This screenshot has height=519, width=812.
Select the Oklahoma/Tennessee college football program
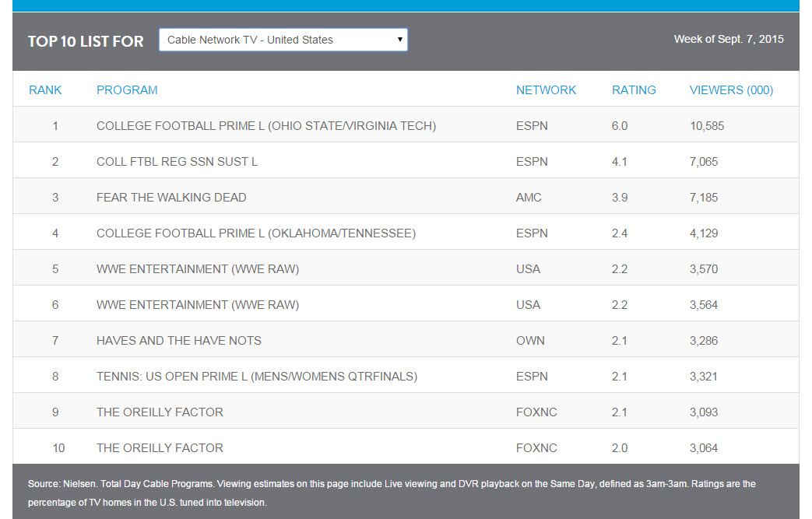tap(256, 233)
